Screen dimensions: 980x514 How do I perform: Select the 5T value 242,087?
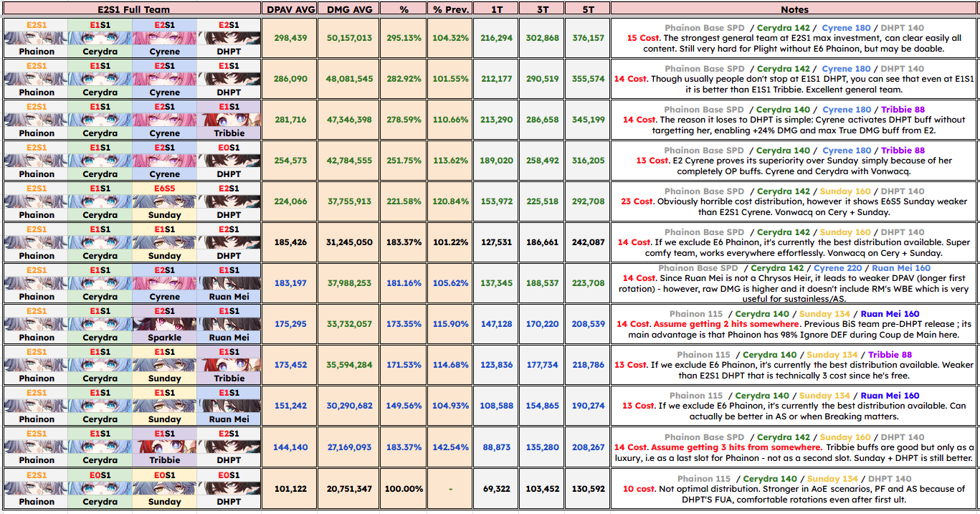coord(587,242)
